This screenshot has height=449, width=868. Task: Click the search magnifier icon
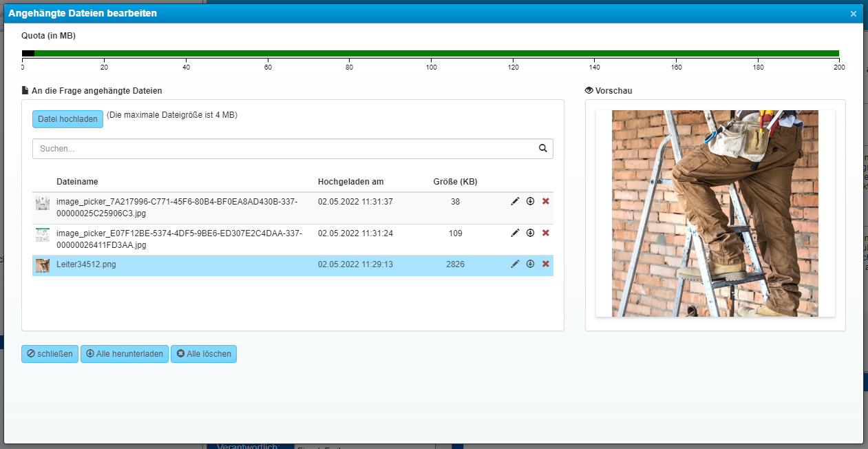542,148
